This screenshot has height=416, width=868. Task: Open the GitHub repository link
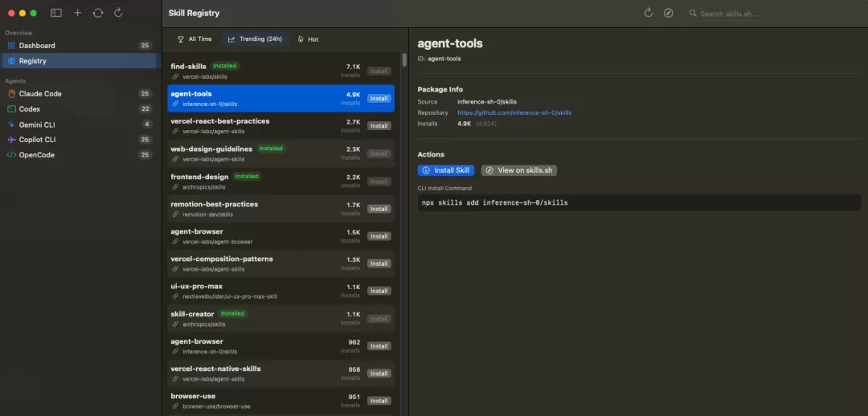514,112
